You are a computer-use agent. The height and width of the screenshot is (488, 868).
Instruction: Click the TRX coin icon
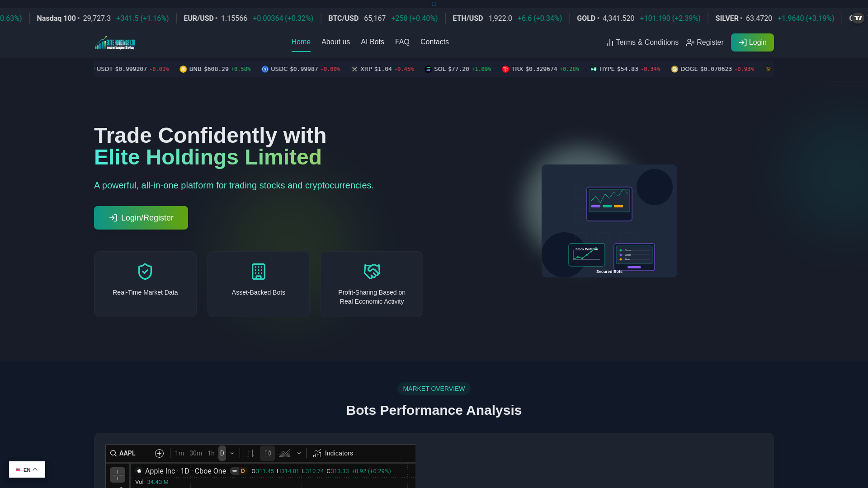(505, 69)
